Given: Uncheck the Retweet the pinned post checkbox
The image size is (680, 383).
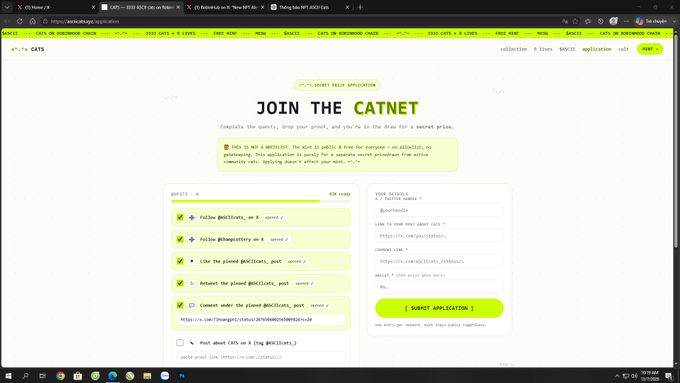Looking at the screenshot, I should pyautogui.click(x=180, y=283).
